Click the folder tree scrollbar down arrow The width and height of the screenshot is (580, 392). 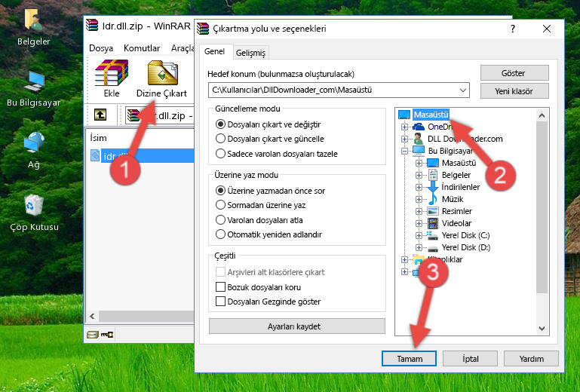click(542, 329)
